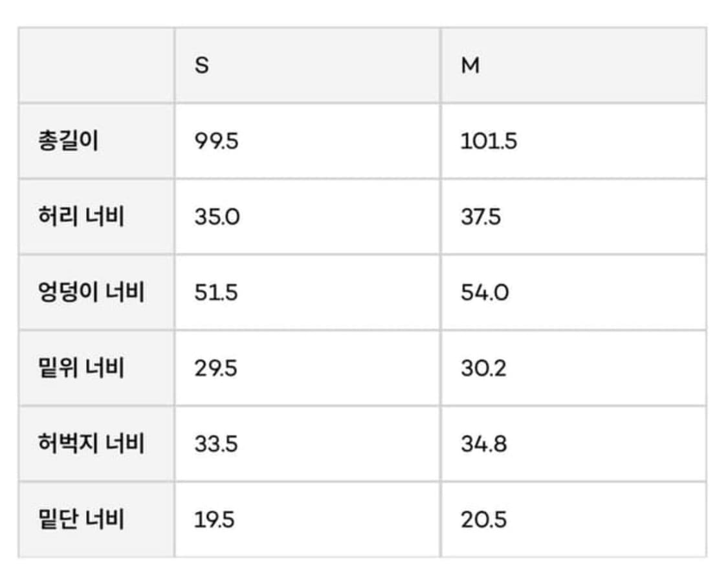
Task: Click the 34.8 thigh width value
Action: point(483,444)
